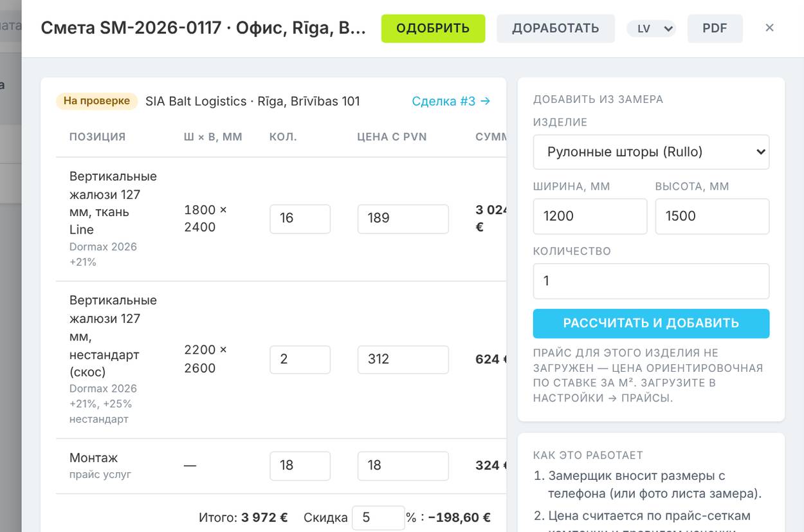This screenshot has width=804, height=532.
Task: Edit price 189 for ткань Line blinds
Action: click(403, 218)
